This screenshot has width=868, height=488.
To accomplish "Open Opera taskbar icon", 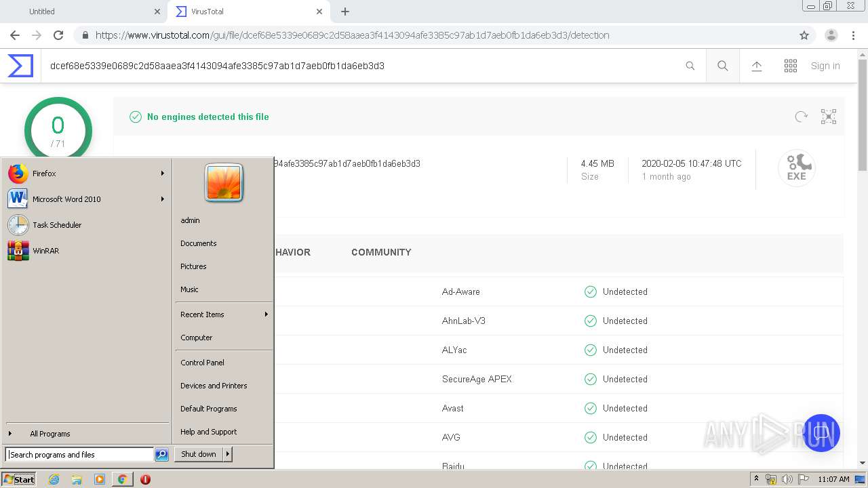I will click(x=145, y=479).
